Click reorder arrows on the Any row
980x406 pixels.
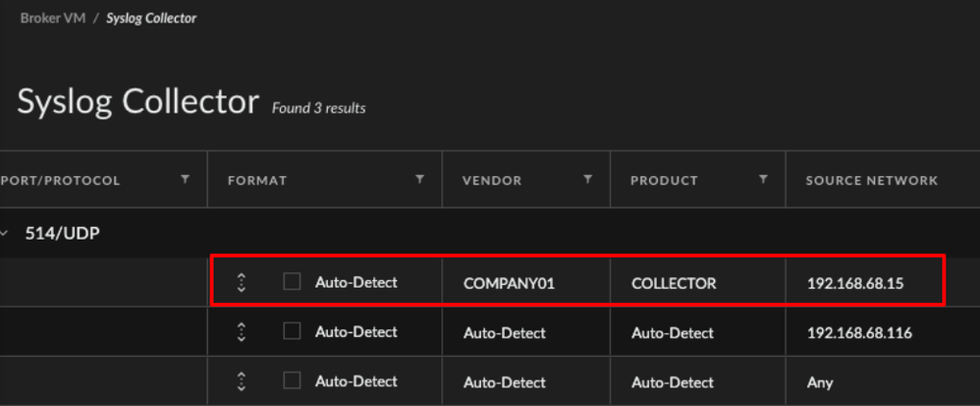pos(242,381)
